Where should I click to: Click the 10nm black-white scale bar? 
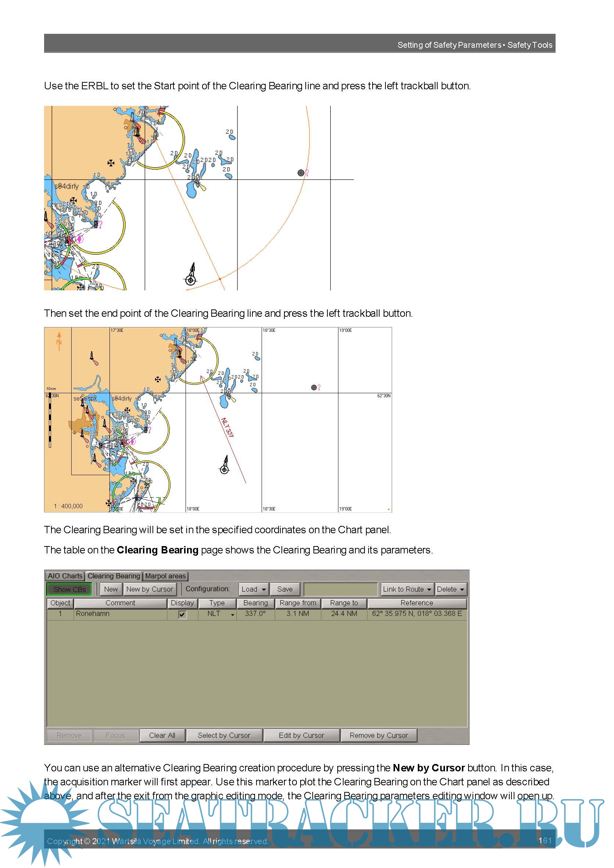50,420
